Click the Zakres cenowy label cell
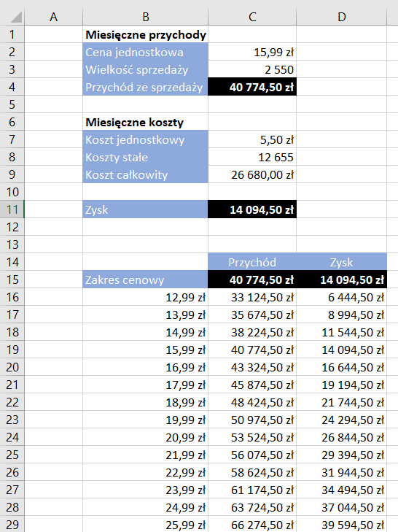 pyautogui.click(x=146, y=280)
